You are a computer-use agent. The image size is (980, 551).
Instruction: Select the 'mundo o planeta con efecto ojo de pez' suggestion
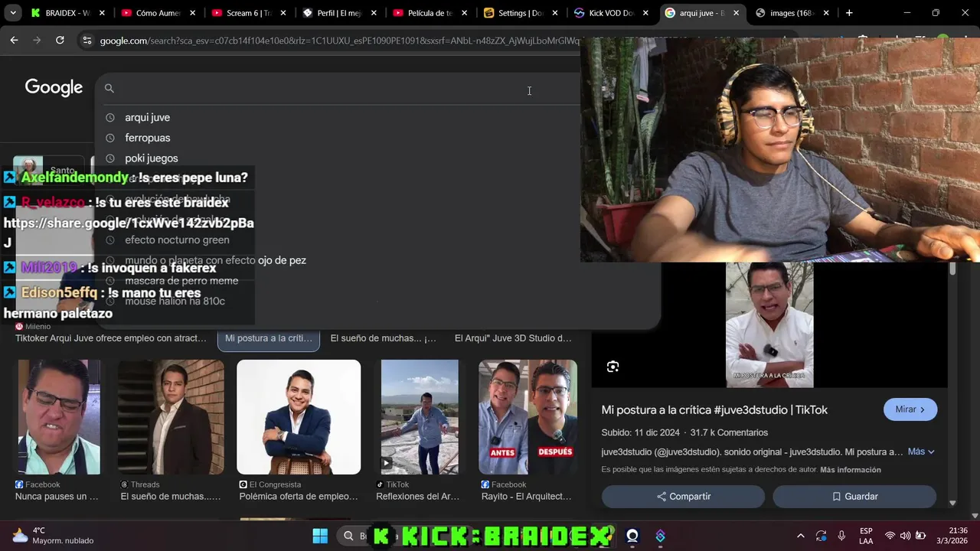pyautogui.click(x=215, y=260)
